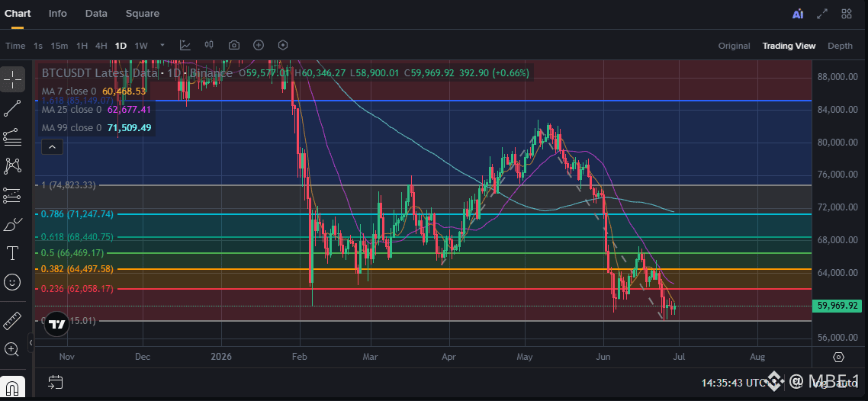The width and height of the screenshot is (868, 401).
Task: Click the 2026 label on time axis
Action: (221, 357)
